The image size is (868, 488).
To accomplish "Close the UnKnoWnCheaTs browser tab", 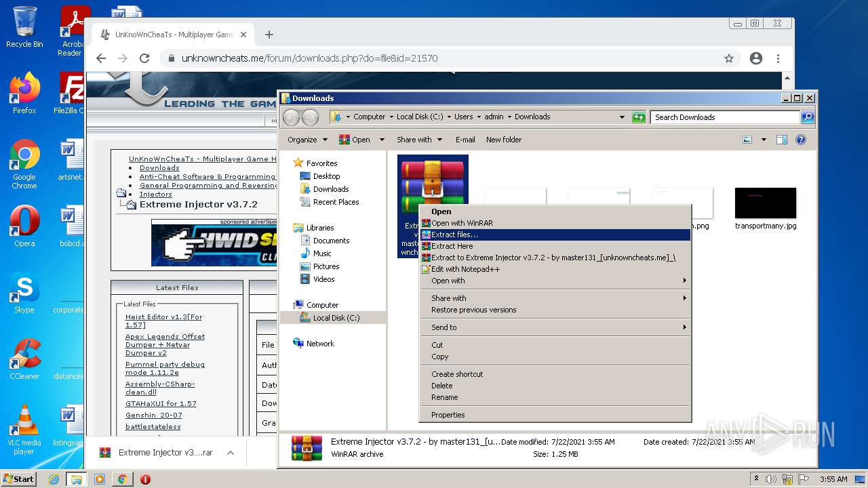I will (243, 35).
